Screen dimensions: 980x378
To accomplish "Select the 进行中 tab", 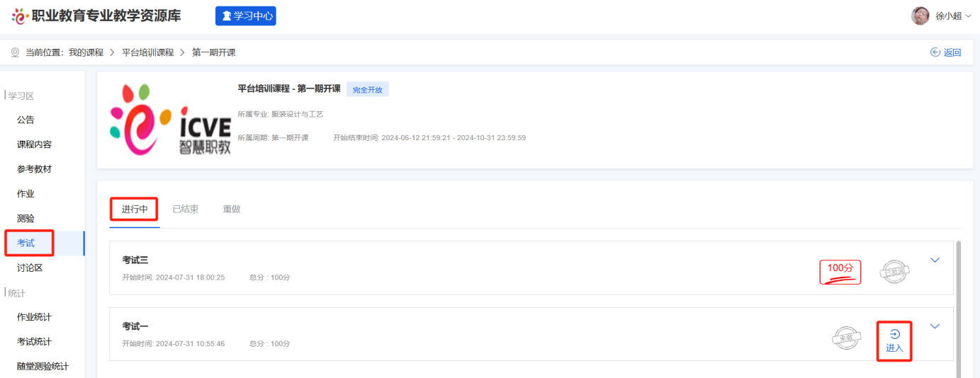I will click(x=135, y=210).
